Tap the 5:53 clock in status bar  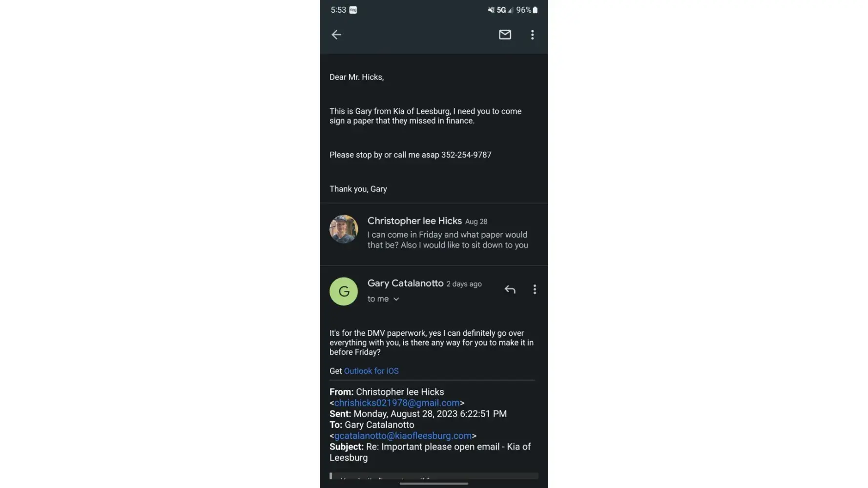338,10
